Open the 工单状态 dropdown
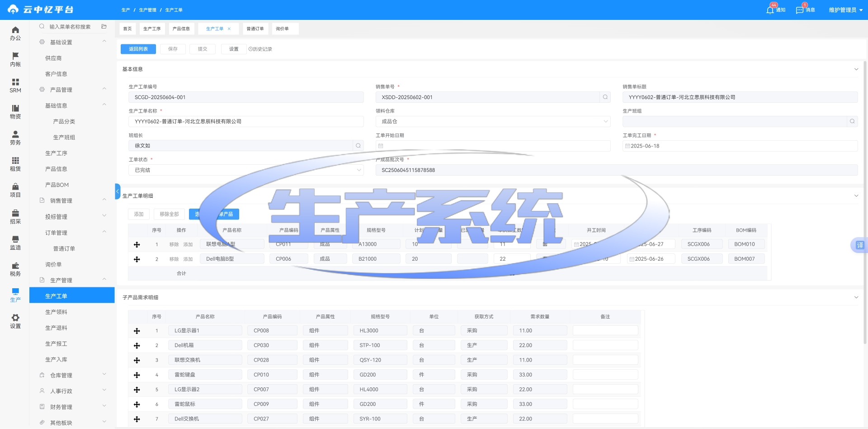Screen dimensions: 868x429 246,170
